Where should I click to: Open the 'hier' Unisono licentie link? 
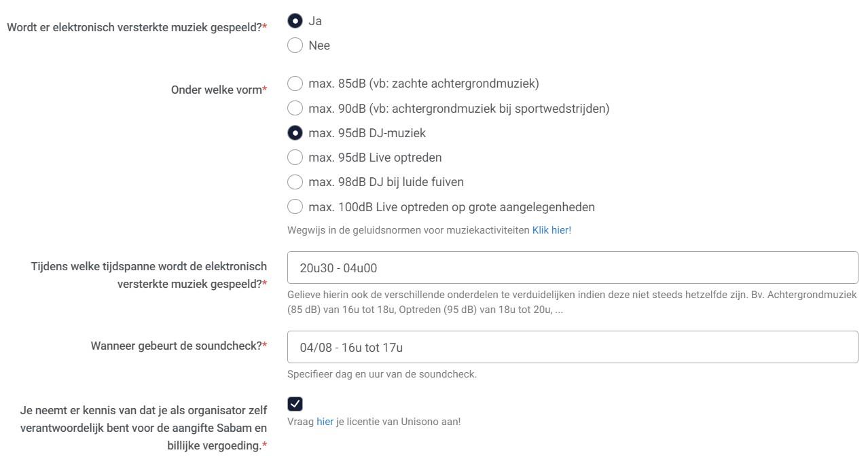(325, 422)
